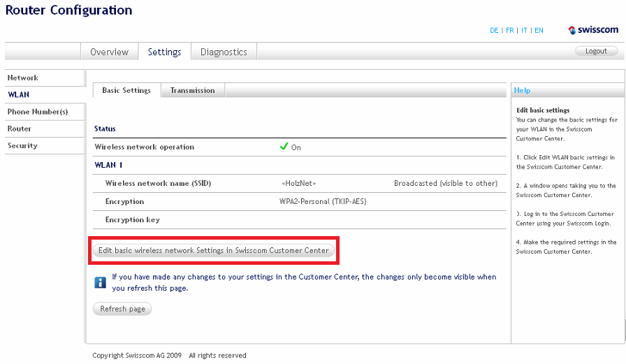Switch language to FR
The width and height of the screenshot is (626, 364).
coord(510,30)
